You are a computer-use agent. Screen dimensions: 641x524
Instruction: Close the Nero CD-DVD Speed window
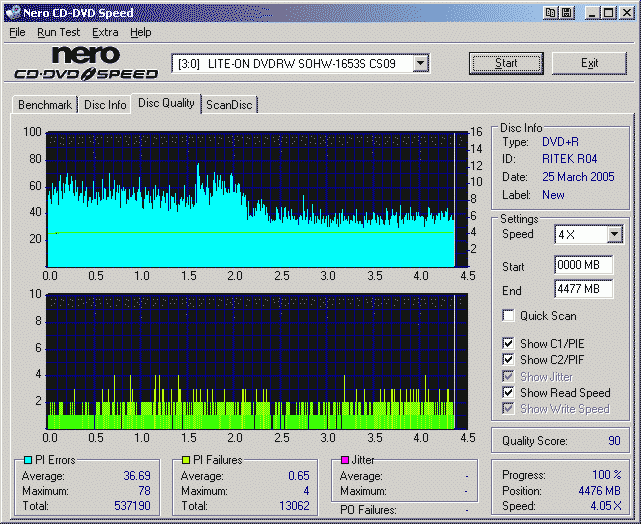point(626,13)
